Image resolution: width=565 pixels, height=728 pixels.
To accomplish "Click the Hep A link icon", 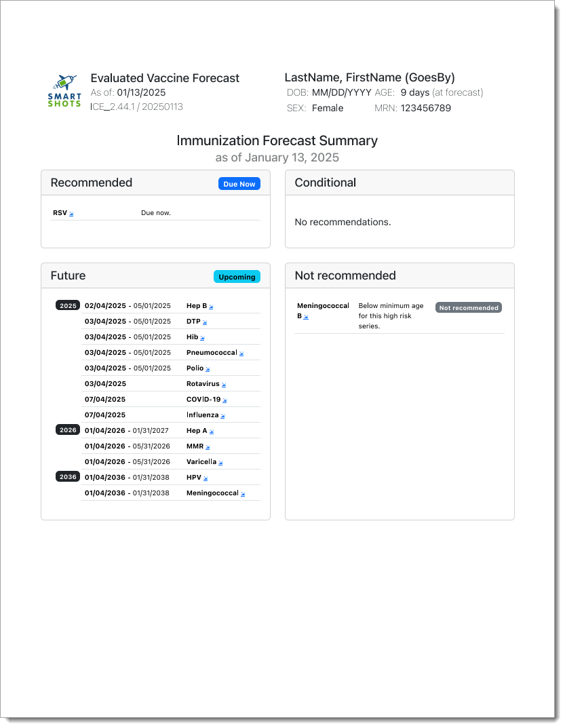I will pos(212,432).
